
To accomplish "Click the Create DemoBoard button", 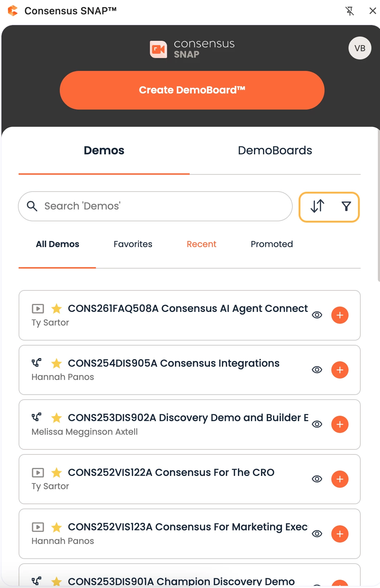I will point(192,90).
